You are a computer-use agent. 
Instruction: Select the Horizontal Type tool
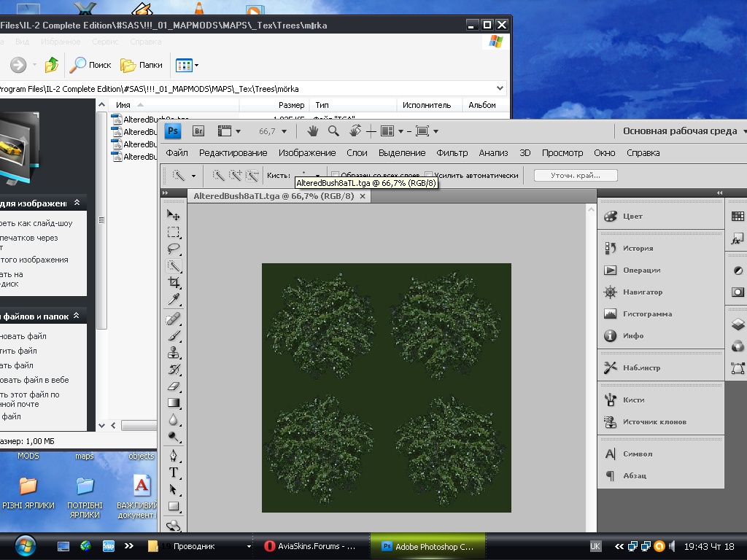174,472
